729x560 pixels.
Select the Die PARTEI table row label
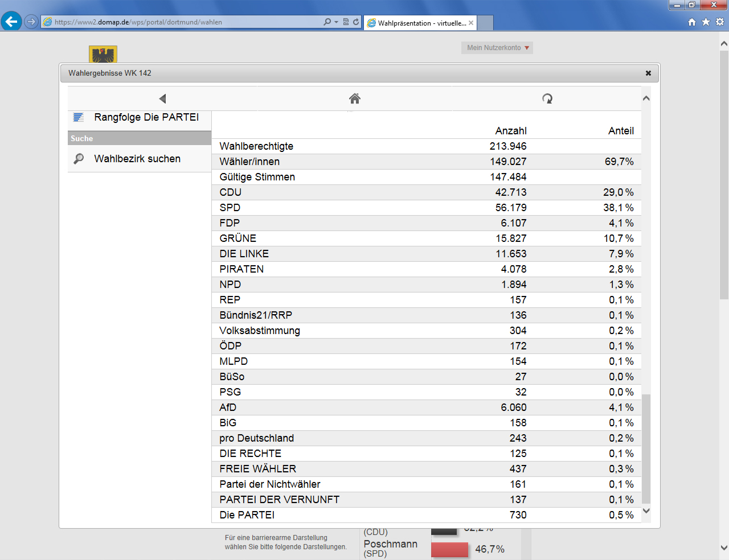pyautogui.click(x=247, y=515)
